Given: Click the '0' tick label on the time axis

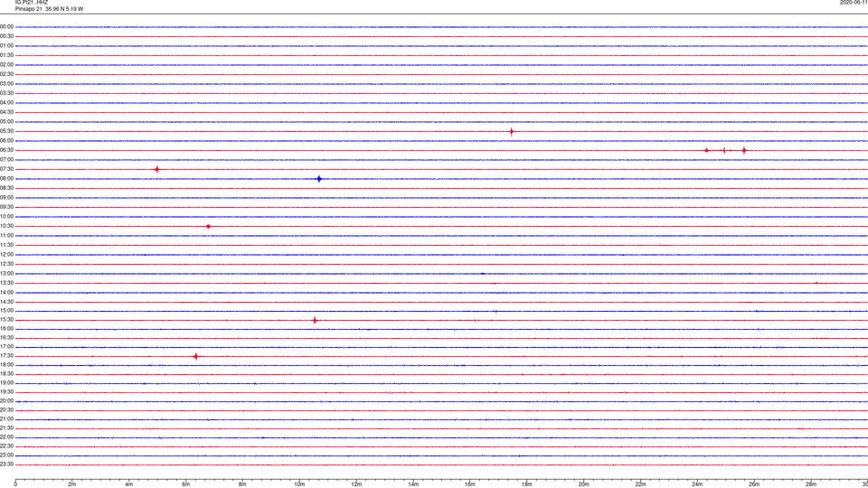Looking at the screenshot, I should (15, 484).
